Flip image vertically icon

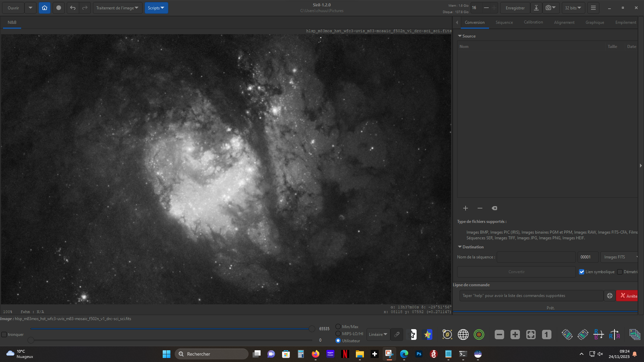click(x=599, y=335)
